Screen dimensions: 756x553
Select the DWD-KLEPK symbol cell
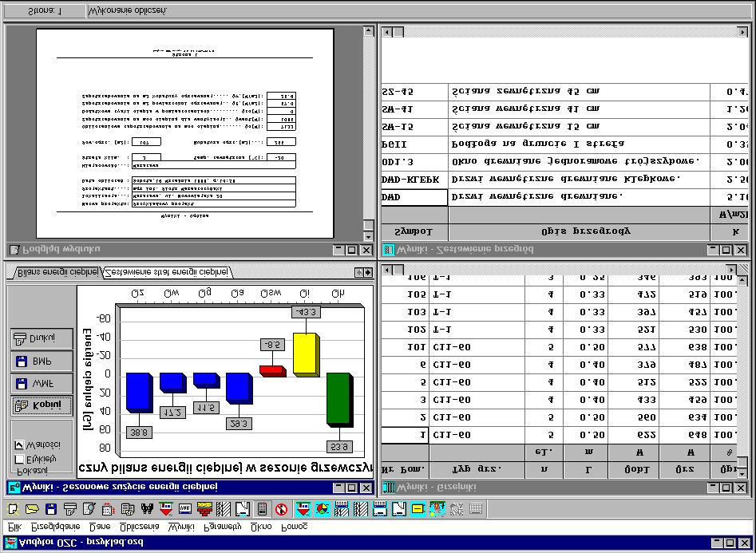[414, 180]
